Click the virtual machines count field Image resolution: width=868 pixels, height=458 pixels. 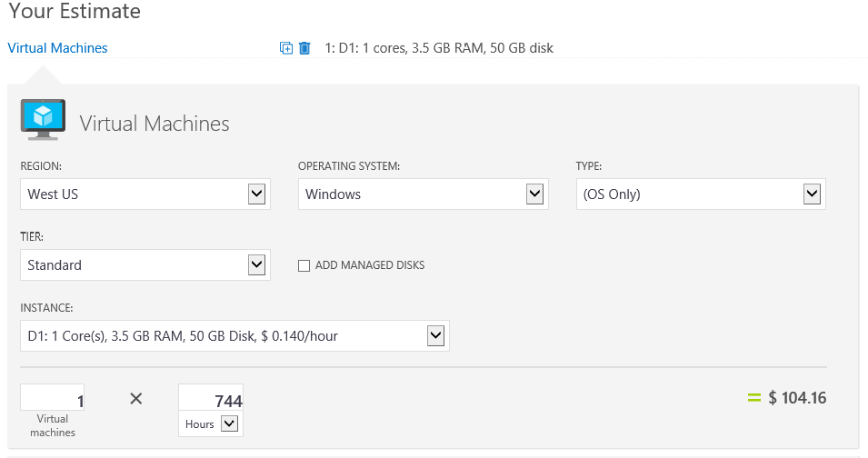[x=53, y=398]
